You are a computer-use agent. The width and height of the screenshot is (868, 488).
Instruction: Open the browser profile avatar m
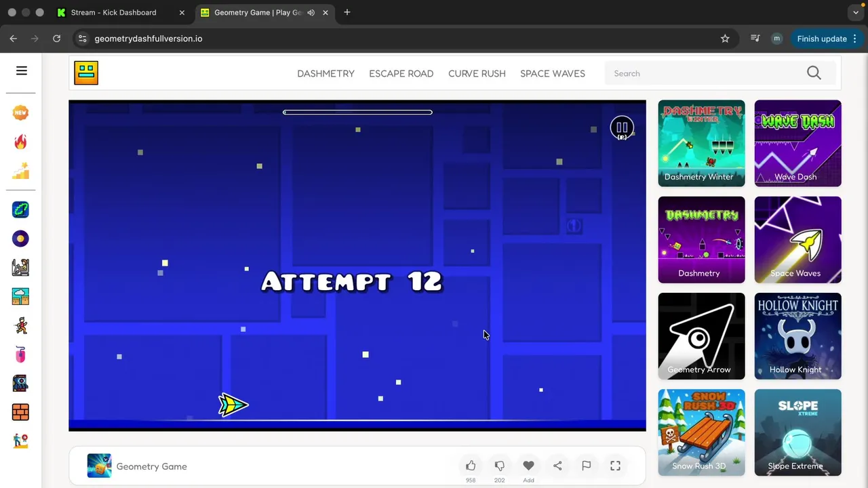pyautogui.click(x=777, y=39)
